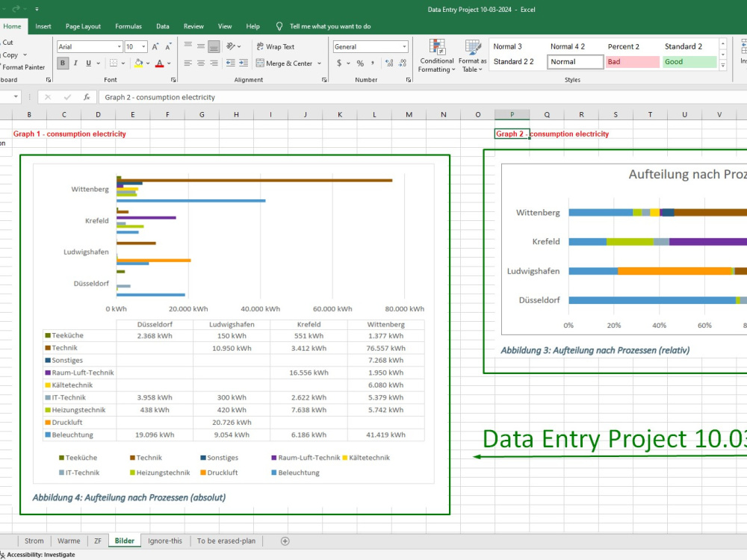Apply Percent Style format
The height and width of the screenshot is (560, 747).
[360, 63]
